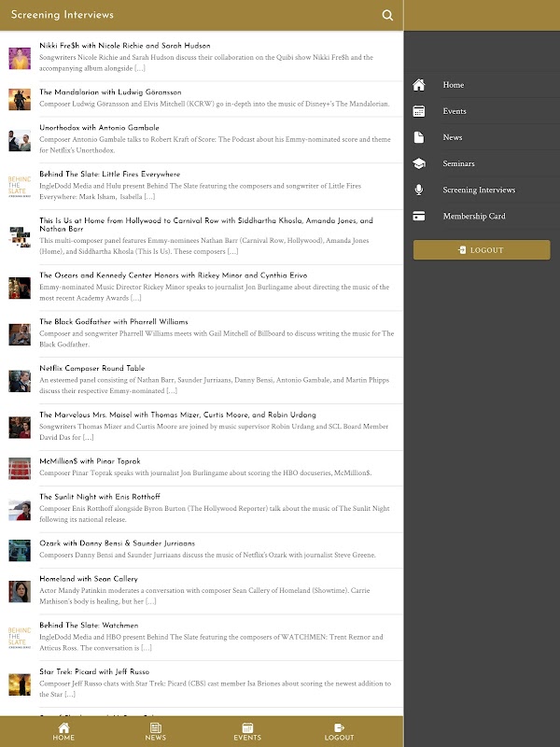Click the Little Fires Everywhere Behind The Slate logo
Screen dimensions: 560x747
click(x=20, y=186)
